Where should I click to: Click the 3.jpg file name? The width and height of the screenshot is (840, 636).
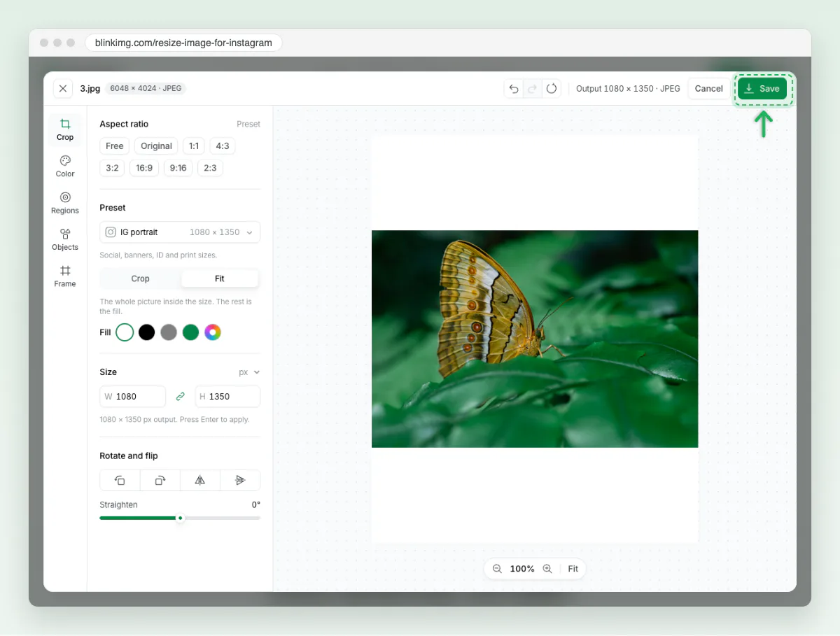click(90, 89)
